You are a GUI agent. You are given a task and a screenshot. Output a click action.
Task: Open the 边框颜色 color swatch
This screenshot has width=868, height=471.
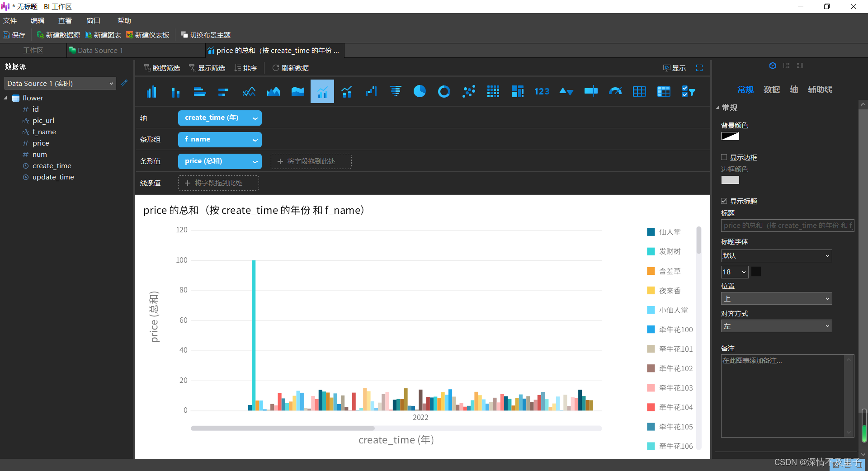click(730, 180)
